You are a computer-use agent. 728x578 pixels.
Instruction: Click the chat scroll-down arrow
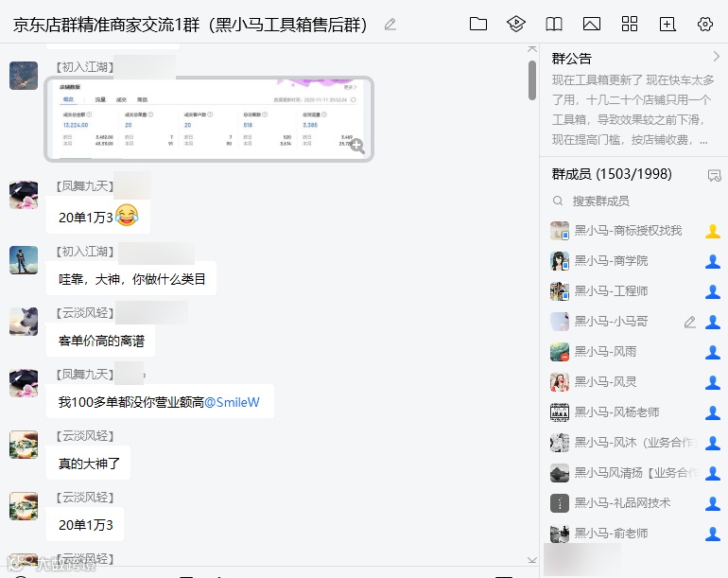pos(532,560)
